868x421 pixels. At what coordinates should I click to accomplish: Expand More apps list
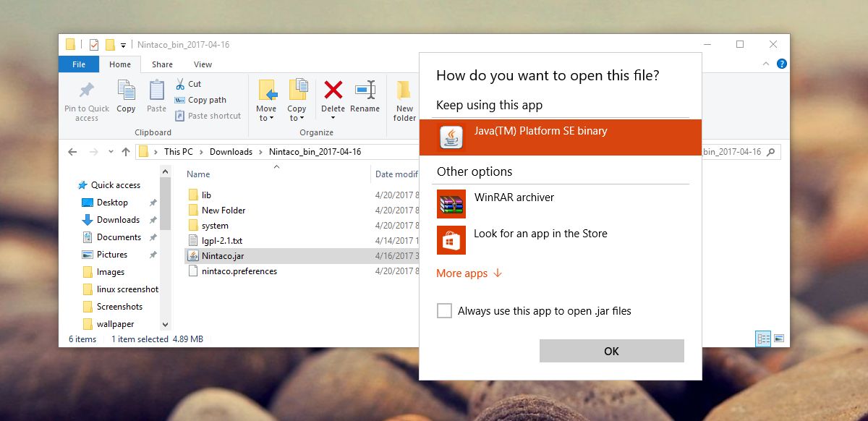[x=469, y=273]
